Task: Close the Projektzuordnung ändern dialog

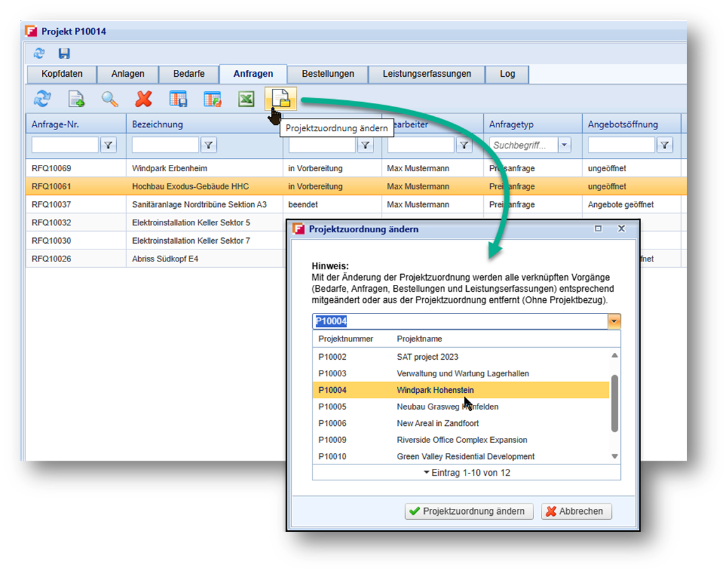Action: (x=621, y=228)
